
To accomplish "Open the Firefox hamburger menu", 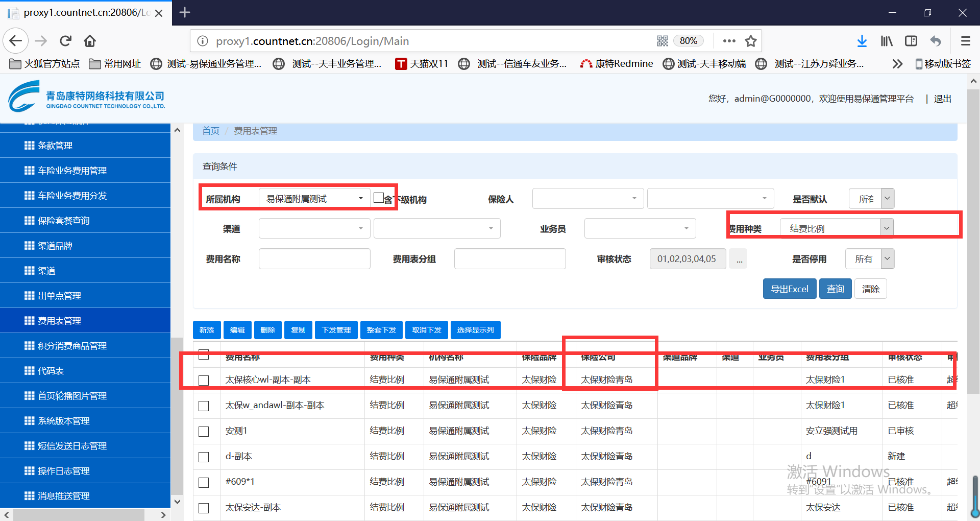I will pyautogui.click(x=965, y=41).
